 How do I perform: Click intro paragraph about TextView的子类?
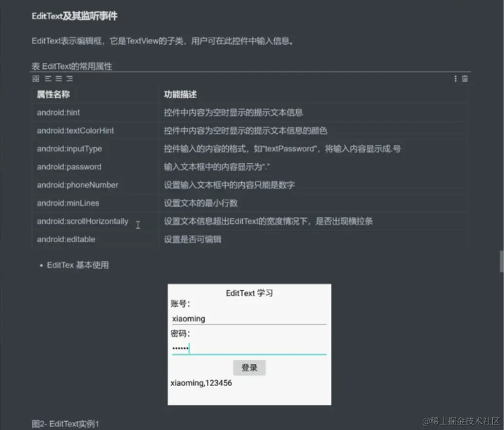pyautogui.click(x=162, y=41)
